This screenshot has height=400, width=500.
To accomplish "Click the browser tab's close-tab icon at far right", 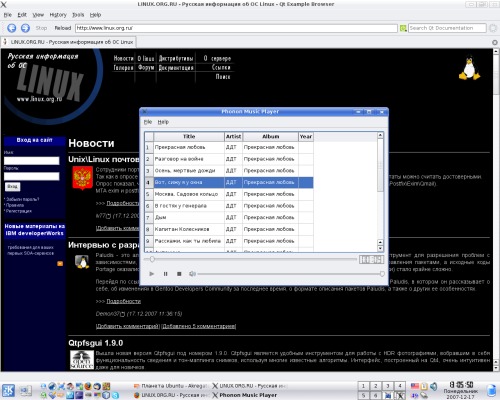I will (495, 42).
